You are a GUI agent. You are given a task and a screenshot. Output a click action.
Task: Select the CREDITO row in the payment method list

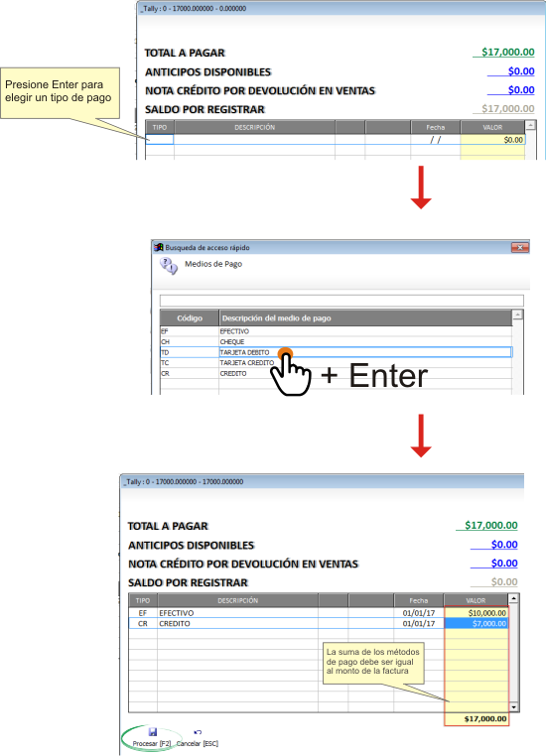(337, 374)
